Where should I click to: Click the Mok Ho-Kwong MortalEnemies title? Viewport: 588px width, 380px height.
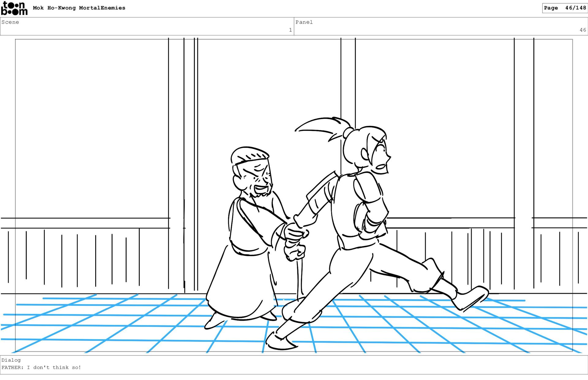[x=79, y=8]
